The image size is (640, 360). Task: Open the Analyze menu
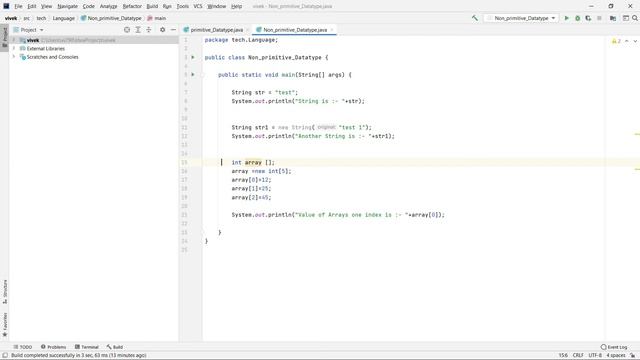pos(109,6)
